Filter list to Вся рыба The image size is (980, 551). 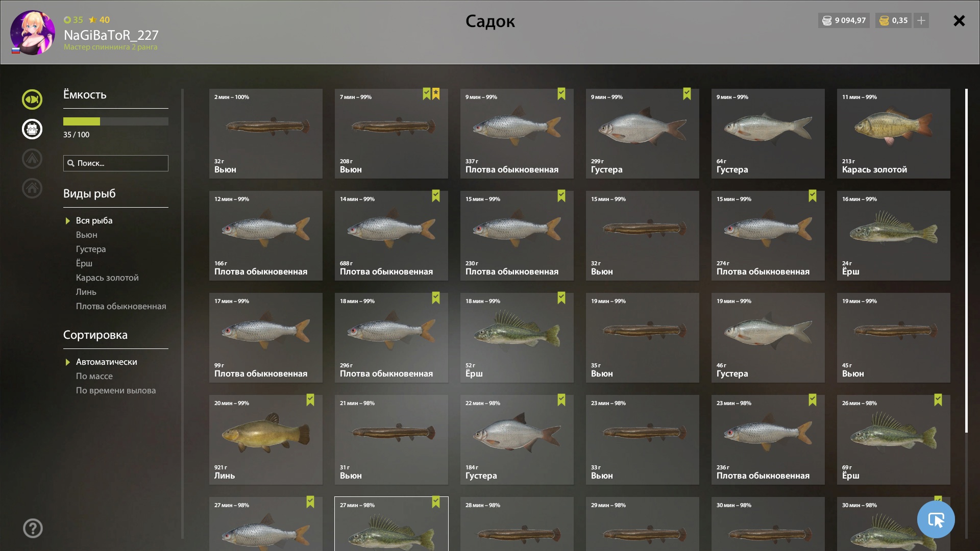(x=94, y=220)
